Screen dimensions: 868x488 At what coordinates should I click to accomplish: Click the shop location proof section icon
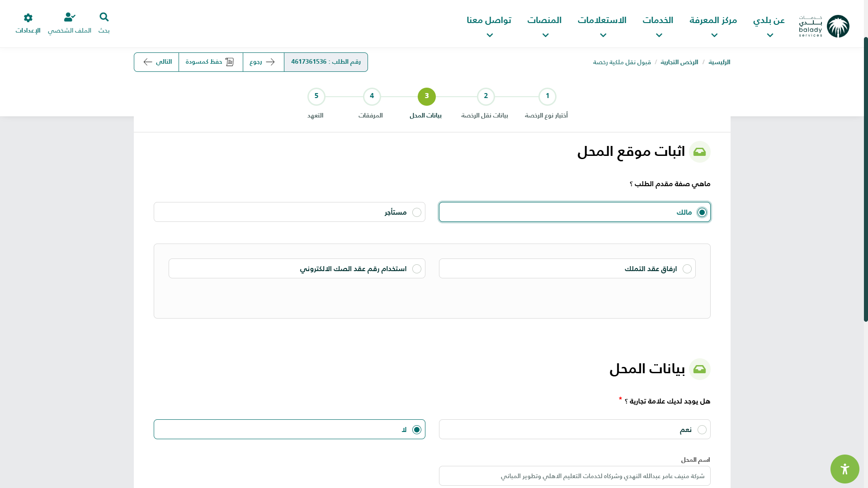click(699, 152)
